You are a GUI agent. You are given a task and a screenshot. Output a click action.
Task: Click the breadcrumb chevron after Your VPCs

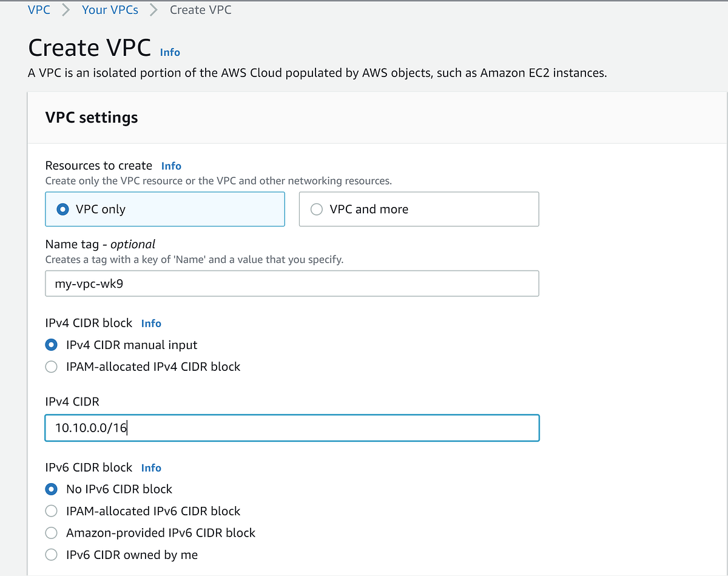pos(154,10)
